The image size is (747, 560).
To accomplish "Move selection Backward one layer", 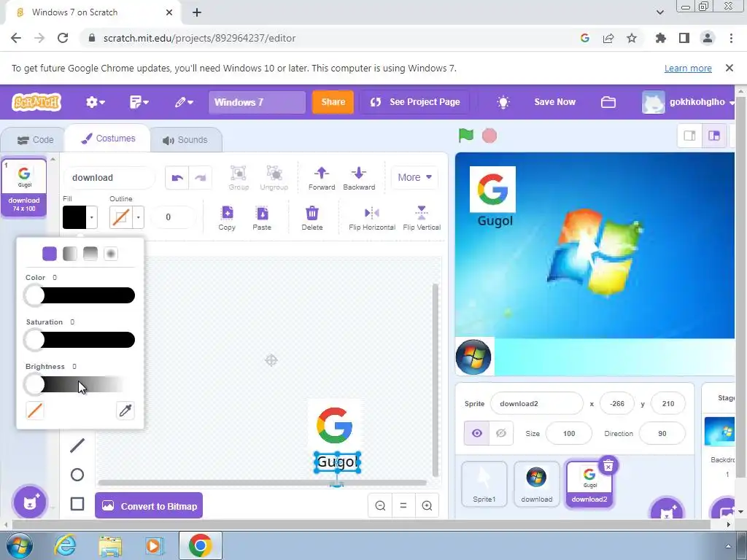I will (x=359, y=178).
